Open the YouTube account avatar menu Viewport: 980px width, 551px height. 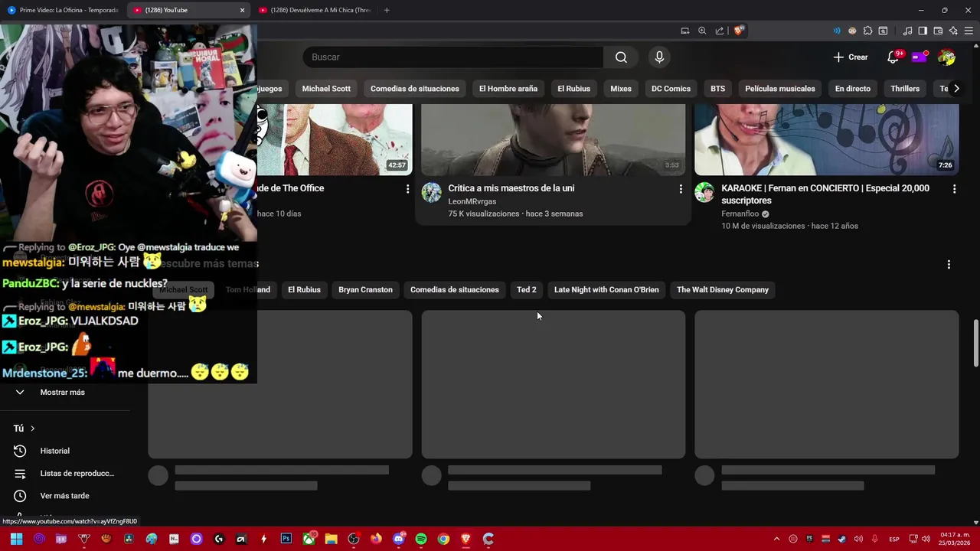tap(946, 57)
